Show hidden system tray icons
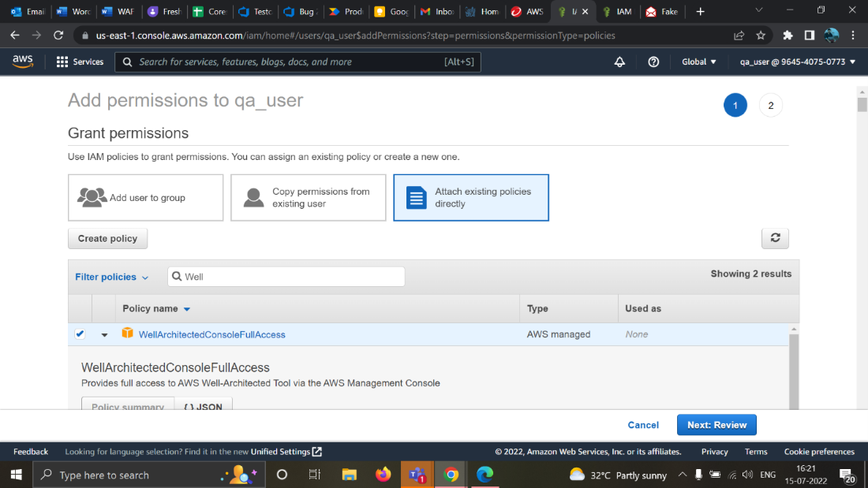The image size is (868, 488). click(683, 475)
